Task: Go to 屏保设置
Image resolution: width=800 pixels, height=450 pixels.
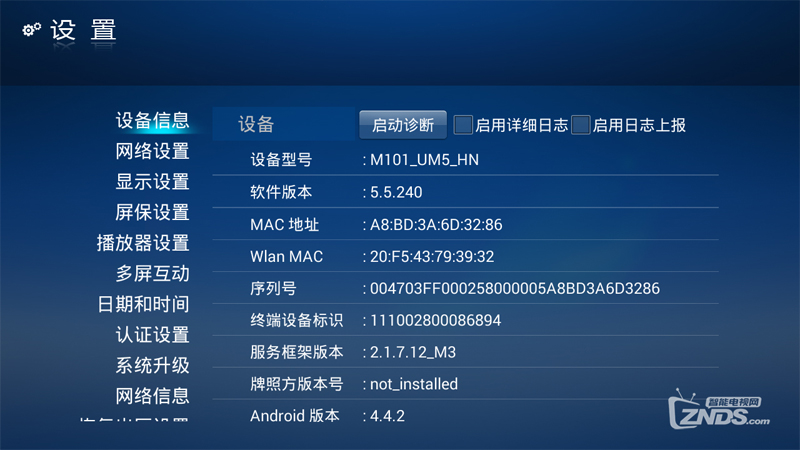Action: [153, 212]
